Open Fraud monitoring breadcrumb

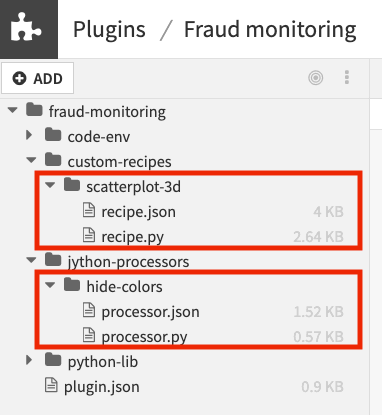click(x=270, y=30)
